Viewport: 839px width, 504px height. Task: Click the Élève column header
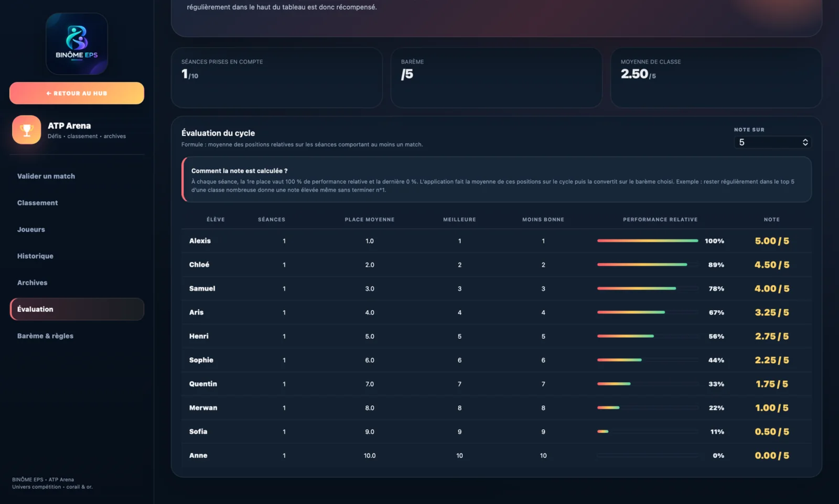point(216,220)
